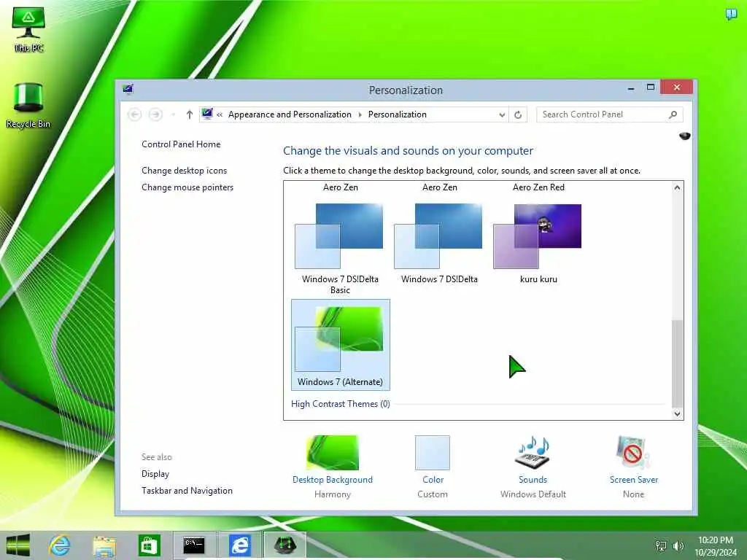Open Taskbar and Navigation link

[187, 491]
